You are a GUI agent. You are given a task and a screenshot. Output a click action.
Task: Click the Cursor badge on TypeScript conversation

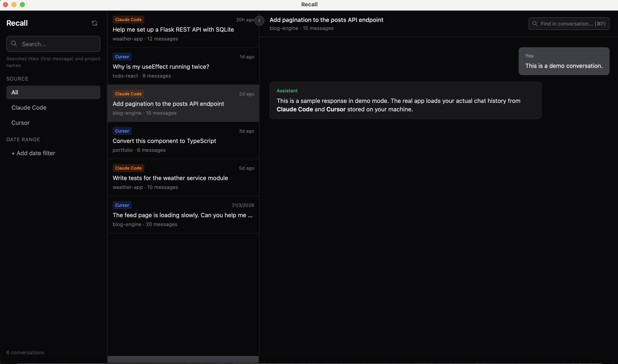[122, 131]
